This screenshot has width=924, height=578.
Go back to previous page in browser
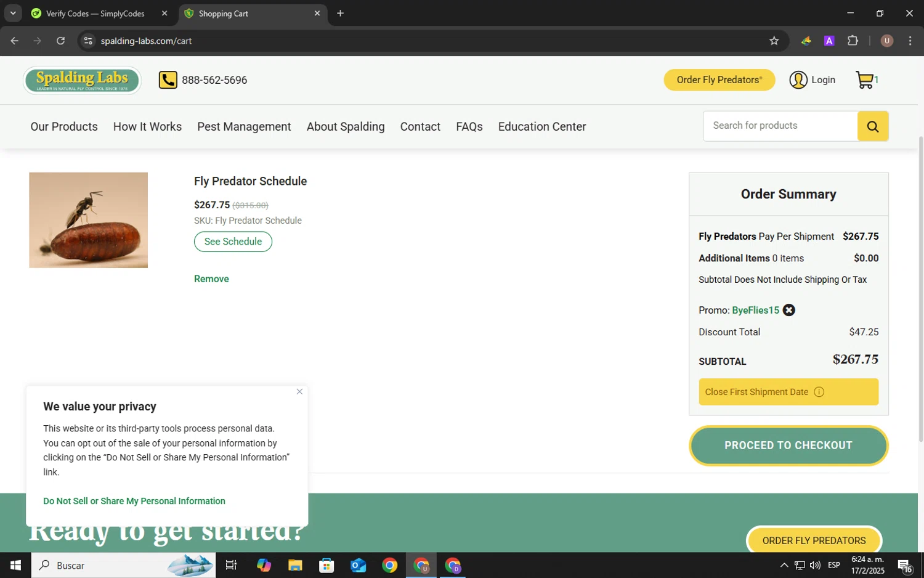click(14, 41)
